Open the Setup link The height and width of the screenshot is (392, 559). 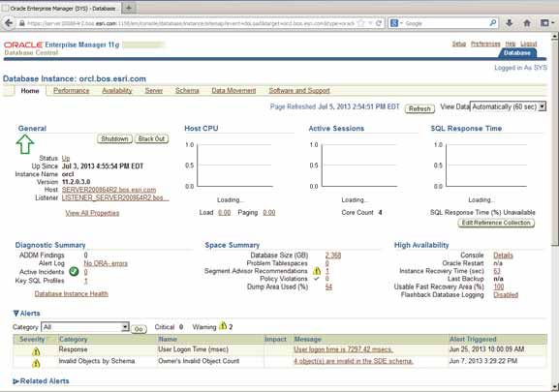coord(459,44)
